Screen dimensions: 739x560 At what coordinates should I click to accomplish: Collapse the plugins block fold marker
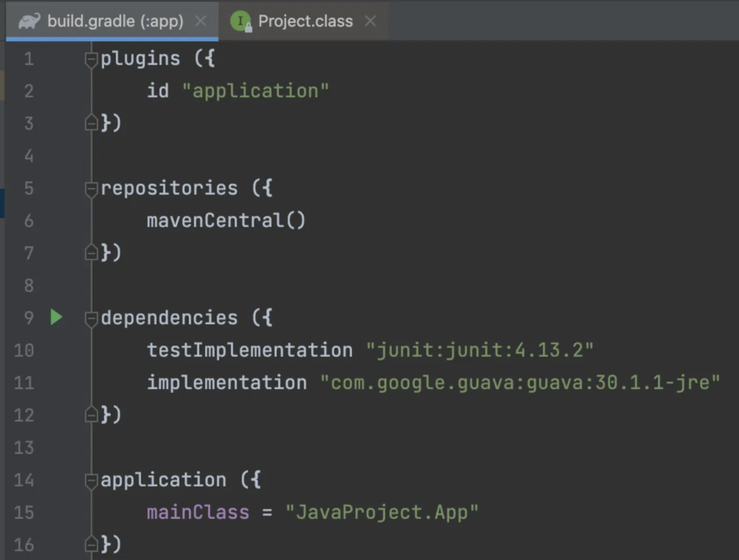(91, 60)
